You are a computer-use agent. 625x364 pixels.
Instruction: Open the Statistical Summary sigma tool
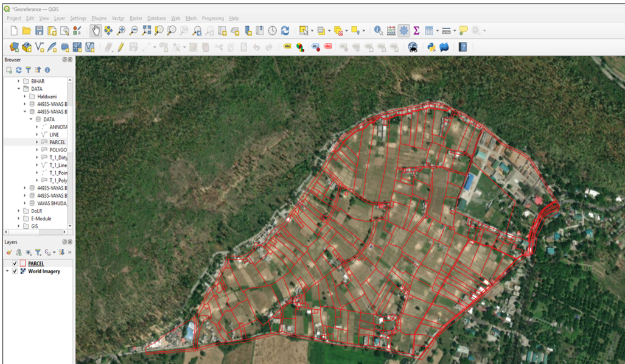[x=416, y=30]
